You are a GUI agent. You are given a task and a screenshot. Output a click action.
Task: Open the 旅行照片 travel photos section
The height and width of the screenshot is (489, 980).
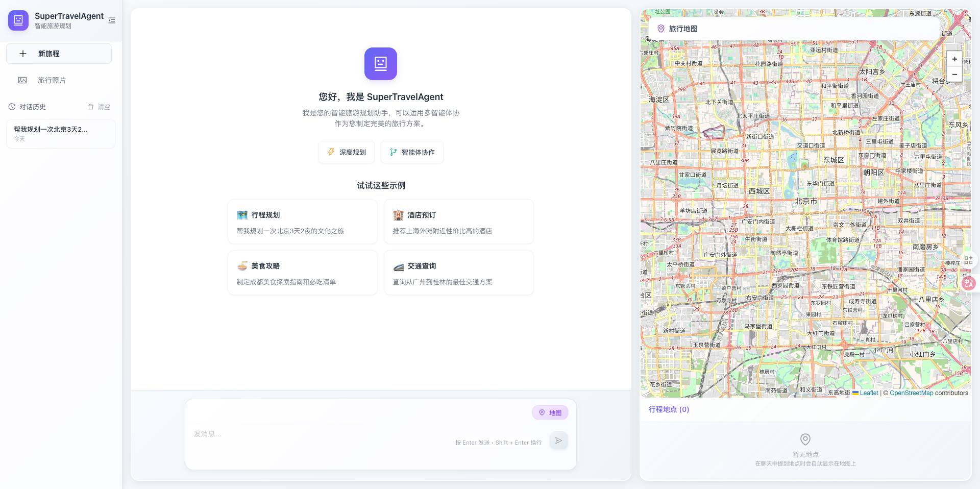[x=59, y=80]
